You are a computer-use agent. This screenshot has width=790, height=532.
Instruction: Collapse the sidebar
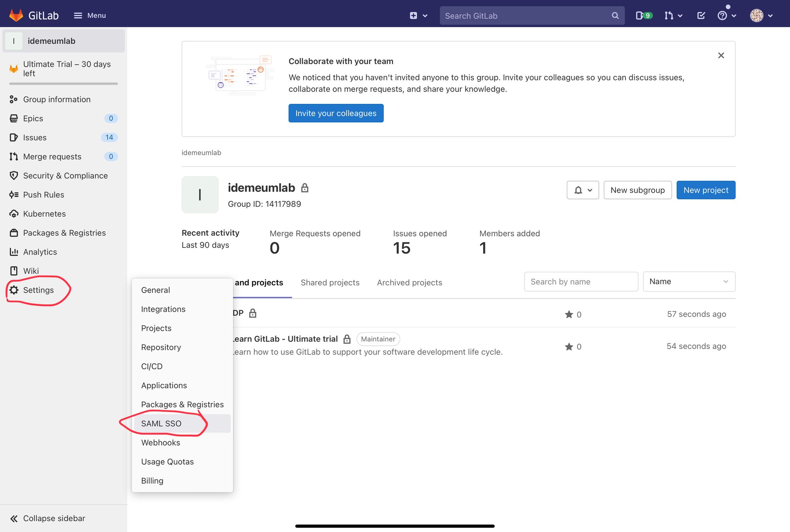click(64, 518)
